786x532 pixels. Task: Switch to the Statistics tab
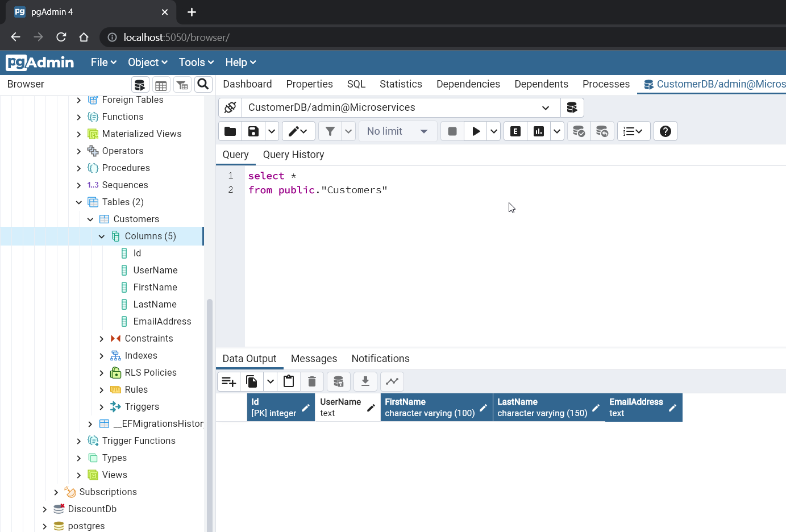(401, 84)
